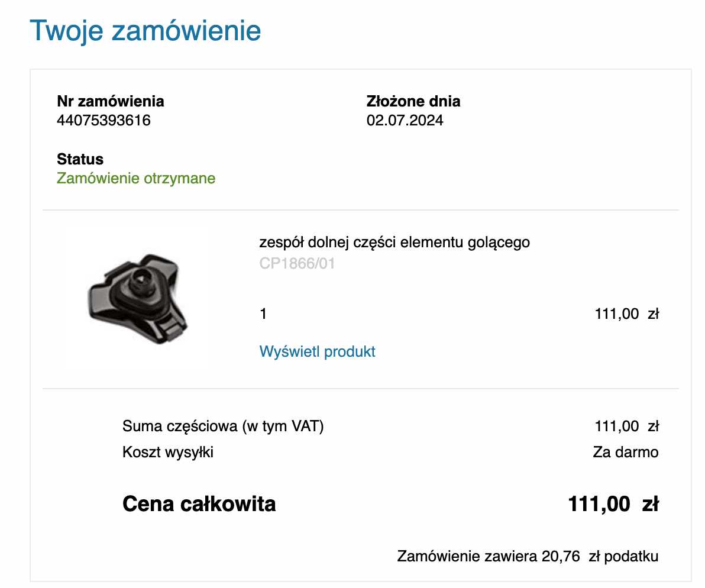Click the subtotal amount 111,00 zł

627,426
